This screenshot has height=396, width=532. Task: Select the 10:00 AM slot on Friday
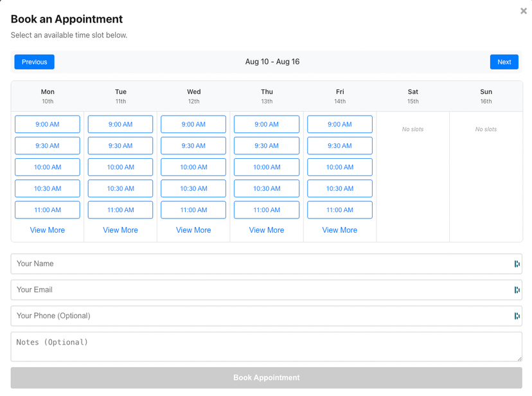pos(339,167)
